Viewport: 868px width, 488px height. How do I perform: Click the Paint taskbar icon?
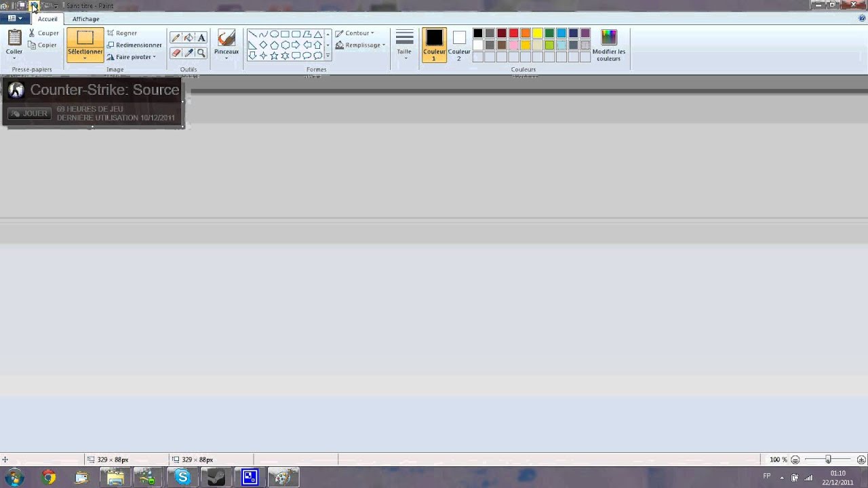(x=283, y=477)
